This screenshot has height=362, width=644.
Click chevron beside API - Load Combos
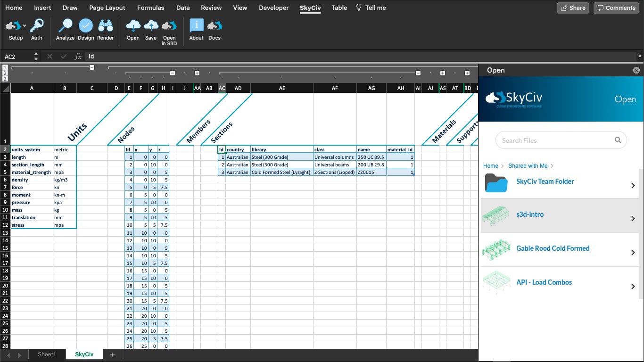633,287
